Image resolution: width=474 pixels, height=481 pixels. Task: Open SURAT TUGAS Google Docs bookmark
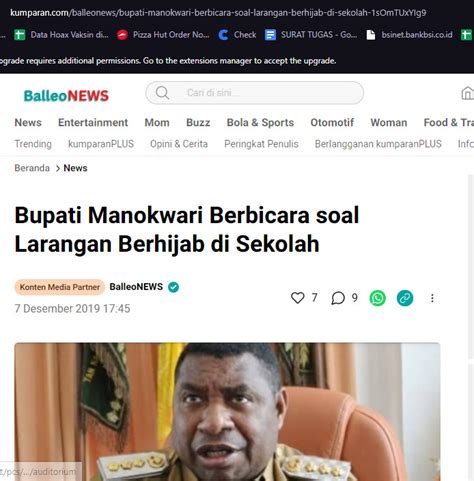311,35
